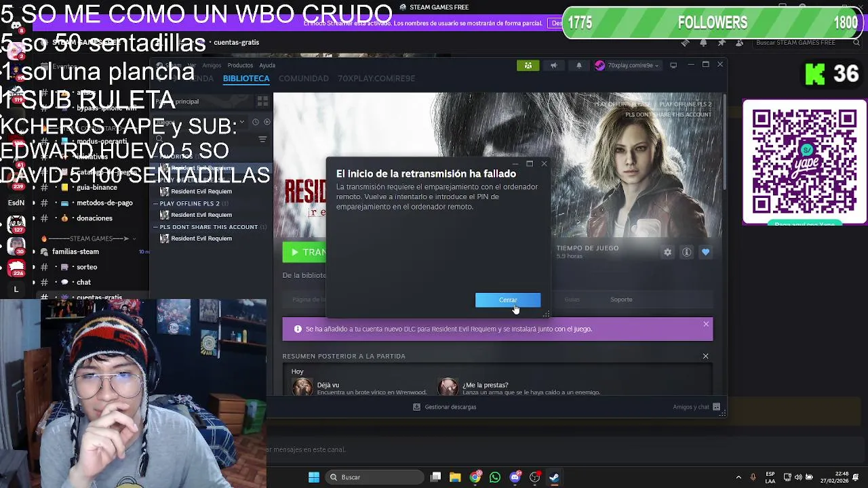Open the BIBLIOTECA tab in Steam
The width and height of the screenshot is (868, 488).
246,79
